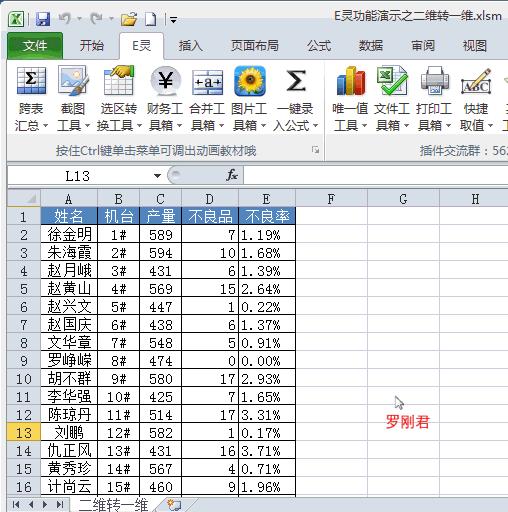Select column A header

[x=69, y=199]
